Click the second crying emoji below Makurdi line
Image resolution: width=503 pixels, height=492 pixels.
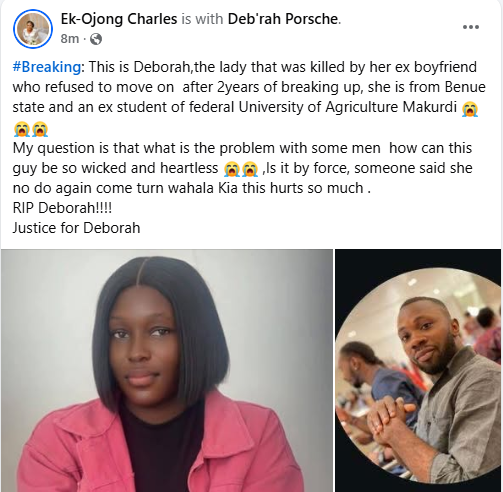coord(40,129)
